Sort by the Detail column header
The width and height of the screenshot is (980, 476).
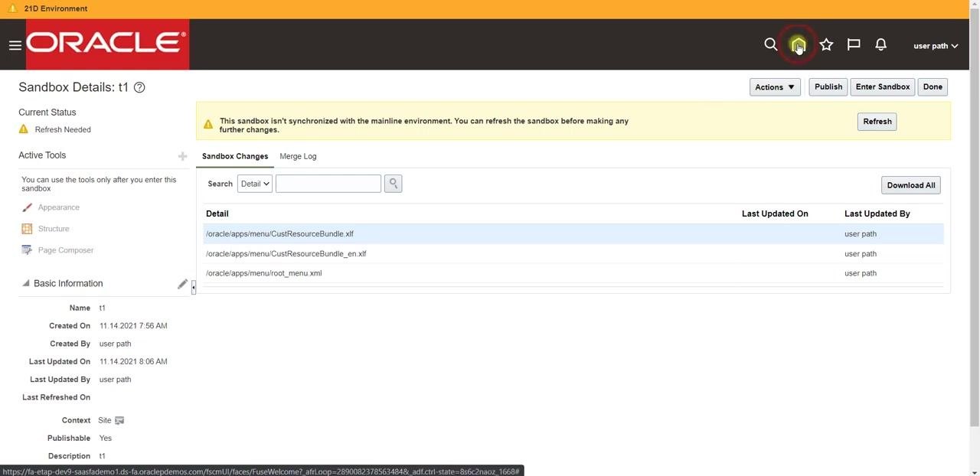tap(217, 214)
